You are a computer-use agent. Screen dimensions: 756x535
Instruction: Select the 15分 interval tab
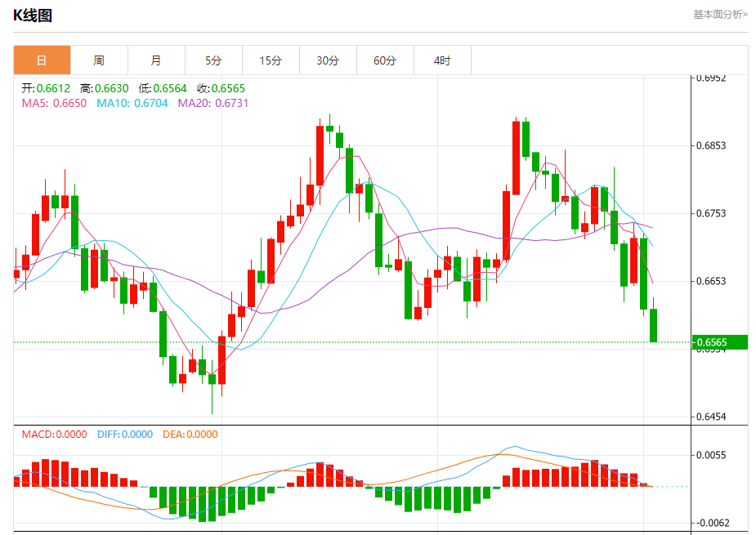click(x=271, y=60)
